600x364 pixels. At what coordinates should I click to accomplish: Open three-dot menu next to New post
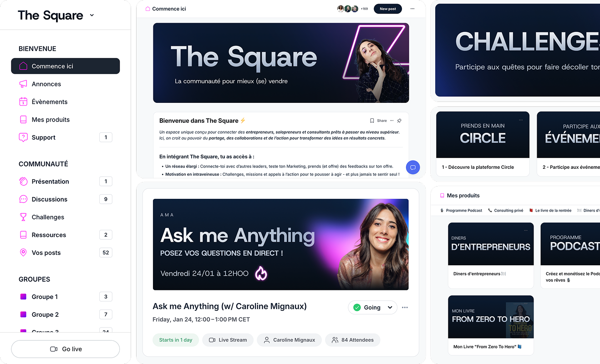tap(412, 9)
